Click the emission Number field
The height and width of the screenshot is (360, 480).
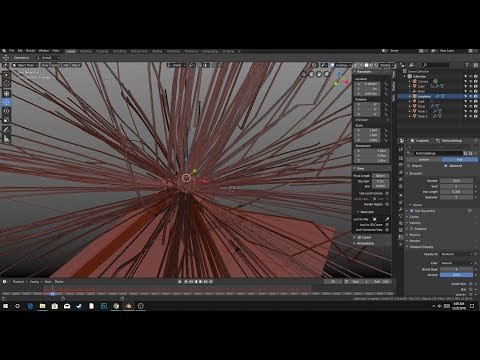point(456,180)
